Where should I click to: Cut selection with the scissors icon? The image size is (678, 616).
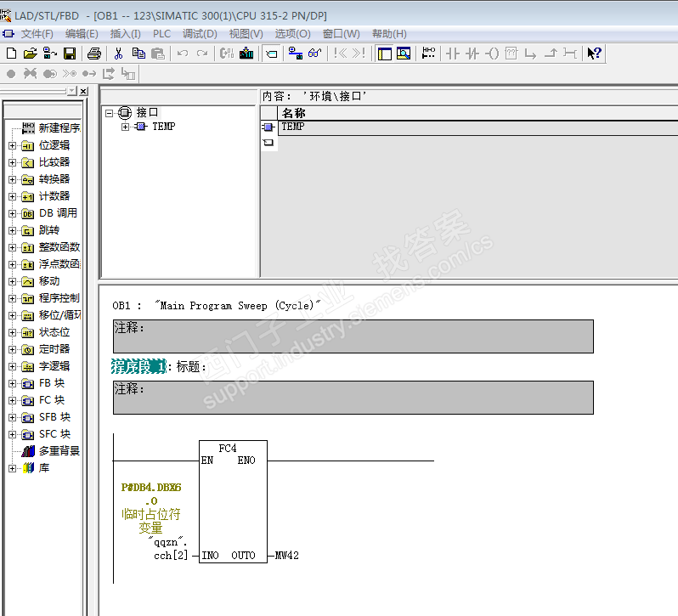pyautogui.click(x=118, y=54)
